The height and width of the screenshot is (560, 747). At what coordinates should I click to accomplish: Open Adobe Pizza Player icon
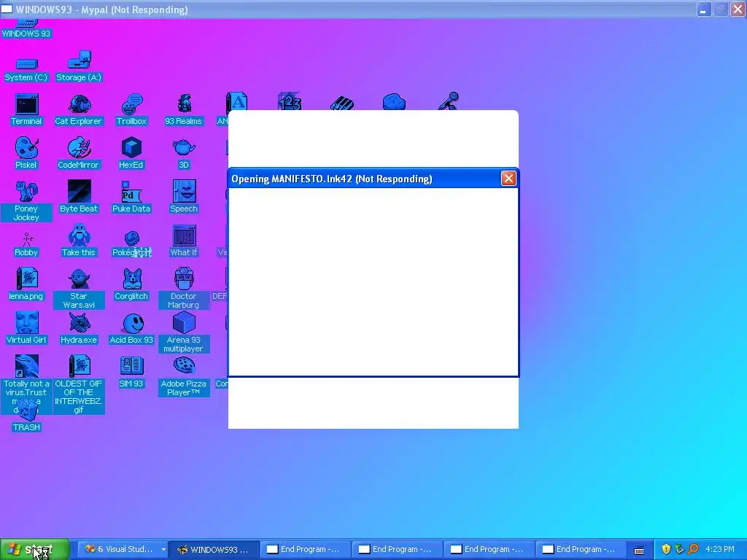click(183, 376)
